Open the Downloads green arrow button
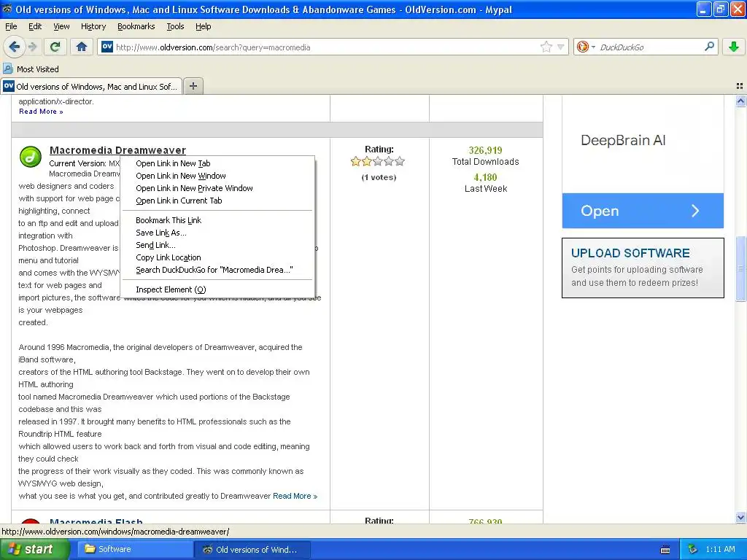This screenshot has height=560, width=747. [x=734, y=47]
